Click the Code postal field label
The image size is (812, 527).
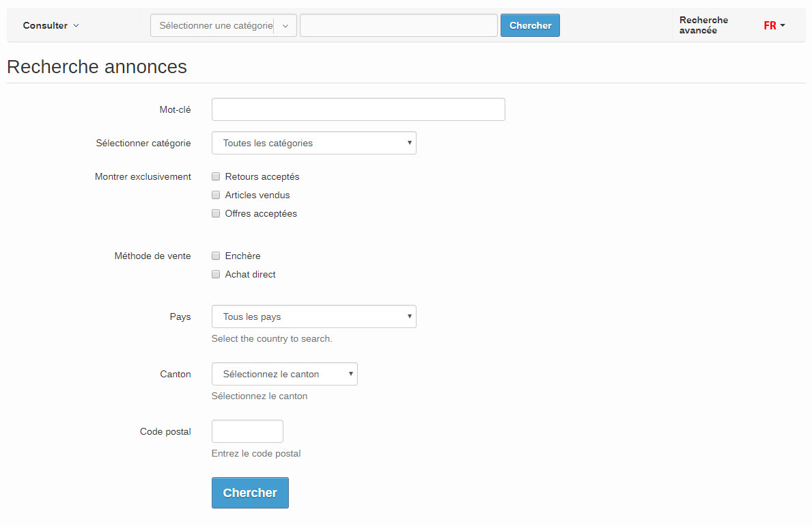[165, 432]
